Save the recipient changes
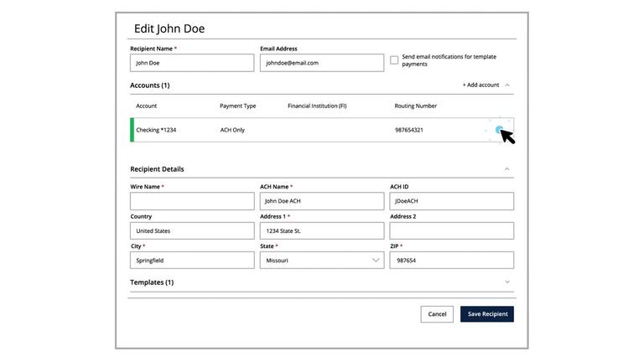This screenshot has width=644, height=362. [x=486, y=314]
